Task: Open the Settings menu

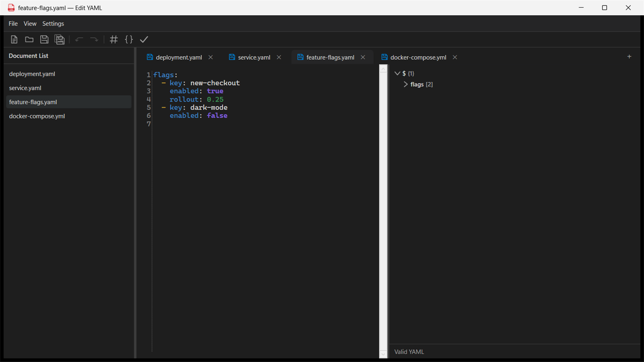Action: tap(53, 23)
